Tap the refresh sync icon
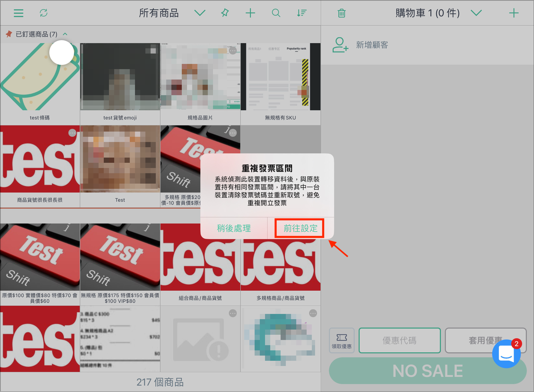The image size is (534, 392). tap(44, 13)
